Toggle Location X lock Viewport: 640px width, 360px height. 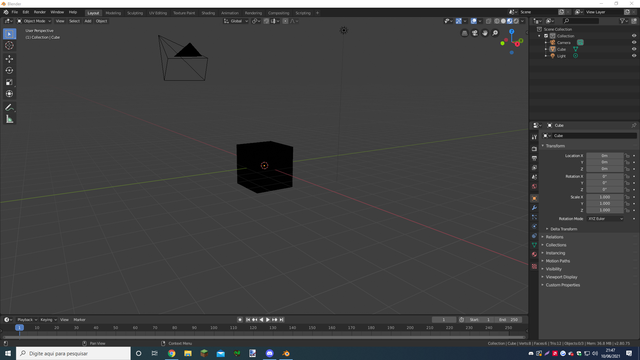tap(627, 156)
